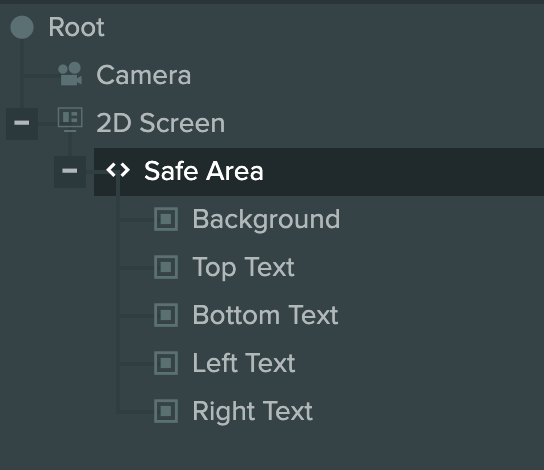Click the Camera entity icon

point(70,74)
